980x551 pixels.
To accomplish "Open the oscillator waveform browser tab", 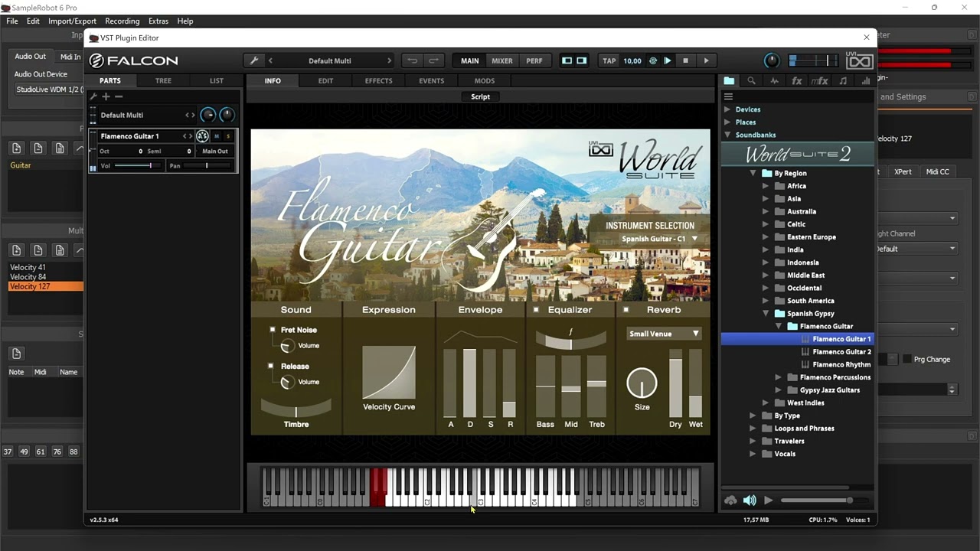I will click(774, 80).
